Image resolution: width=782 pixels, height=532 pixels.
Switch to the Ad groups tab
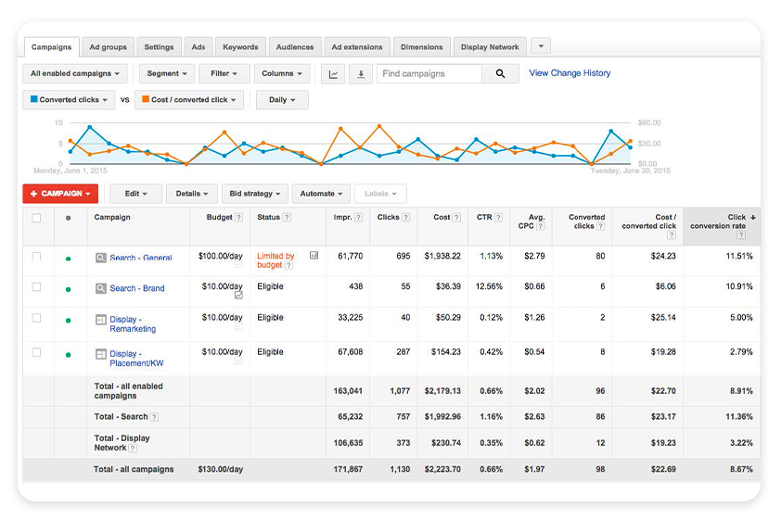(x=108, y=47)
